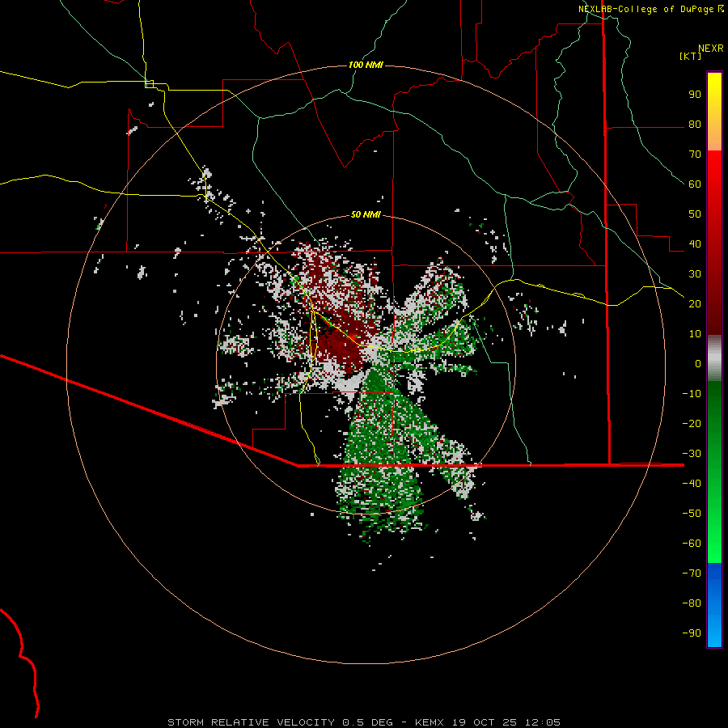728x728 pixels.
Task: Click the 50 value on the velocity scale
Action: (x=695, y=214)
